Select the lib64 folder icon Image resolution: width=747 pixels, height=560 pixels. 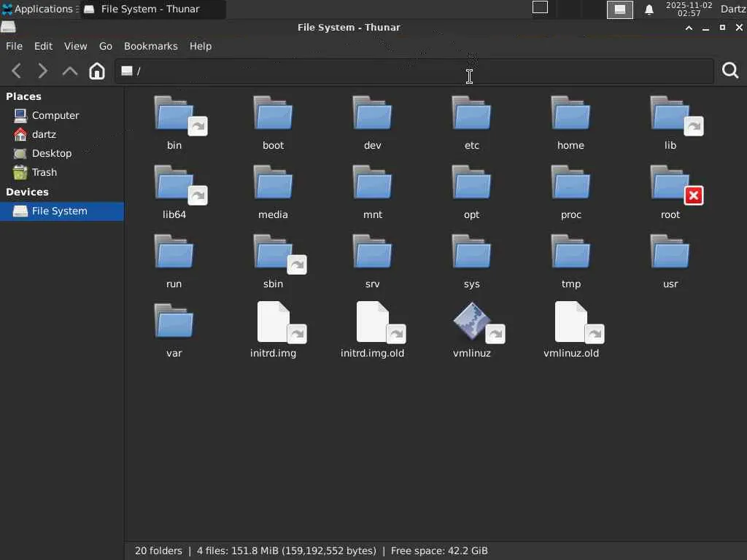174,183
